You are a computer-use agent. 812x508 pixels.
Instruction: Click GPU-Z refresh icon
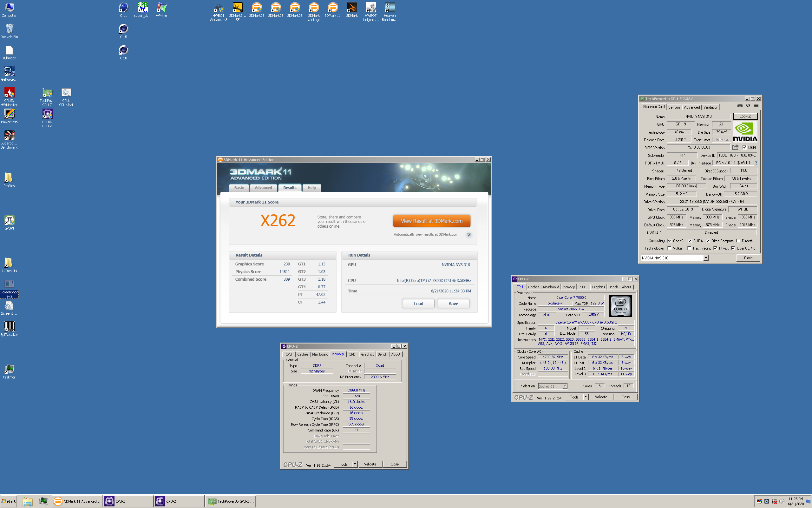pyautogui.click(x=748, y=105)
